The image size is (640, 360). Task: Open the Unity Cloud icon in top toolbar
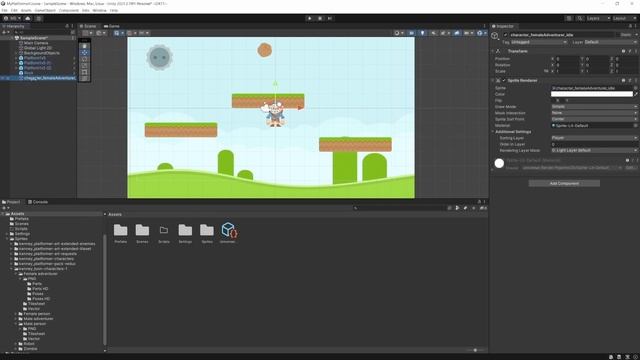click(x=28, y=18)
